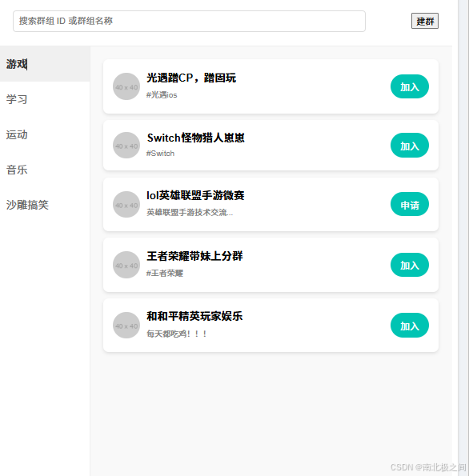Open avatar of lol英雄联盟手游 group
This screenshot has height=476, width=469.
coord(126,204)
